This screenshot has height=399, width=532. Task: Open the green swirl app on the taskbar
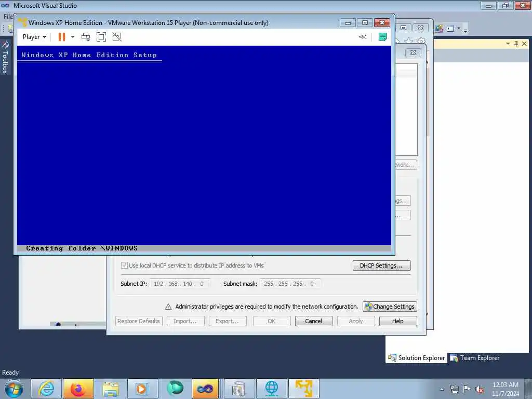pyautogui.click(x=175, y=389)
